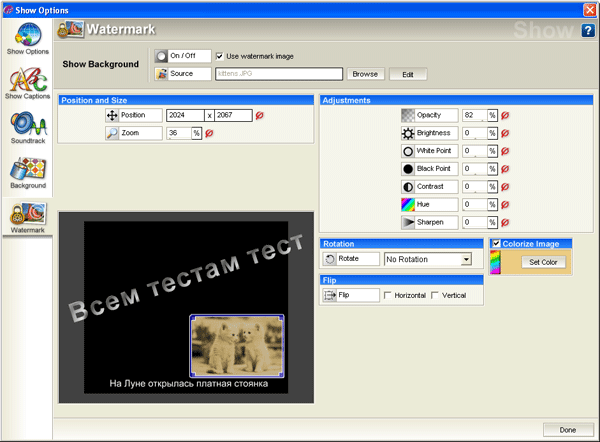This screenshot has height=442, width=600.
Task: Click the watermark source file path field
Action: (279, 74)
